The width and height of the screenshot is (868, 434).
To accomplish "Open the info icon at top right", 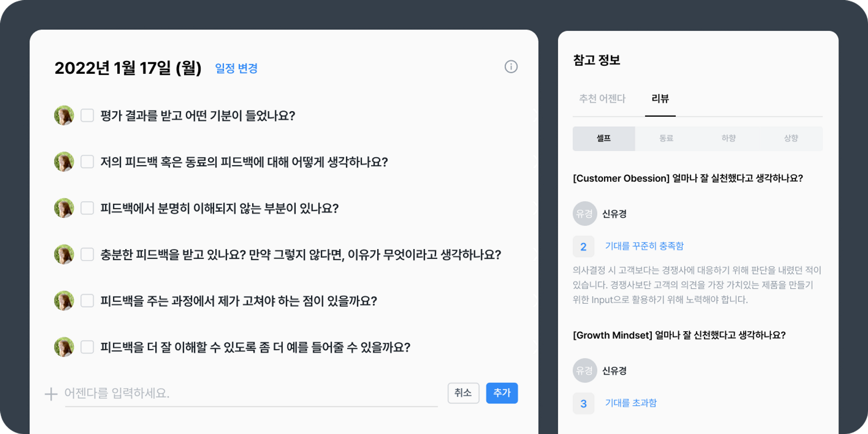I will 511,67.
